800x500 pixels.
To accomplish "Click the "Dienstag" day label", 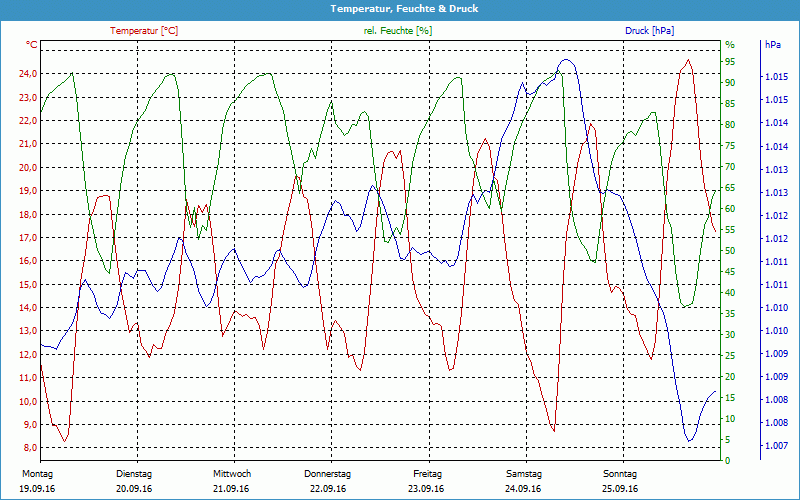I will 134,474.
